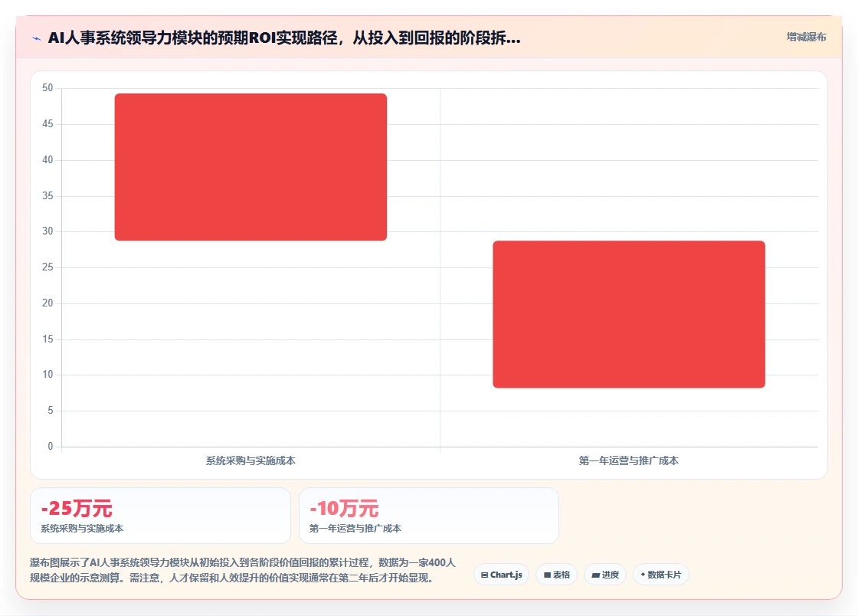
Task: Click the card caption 第一年运营与推广成本
Action: (355, 529)
